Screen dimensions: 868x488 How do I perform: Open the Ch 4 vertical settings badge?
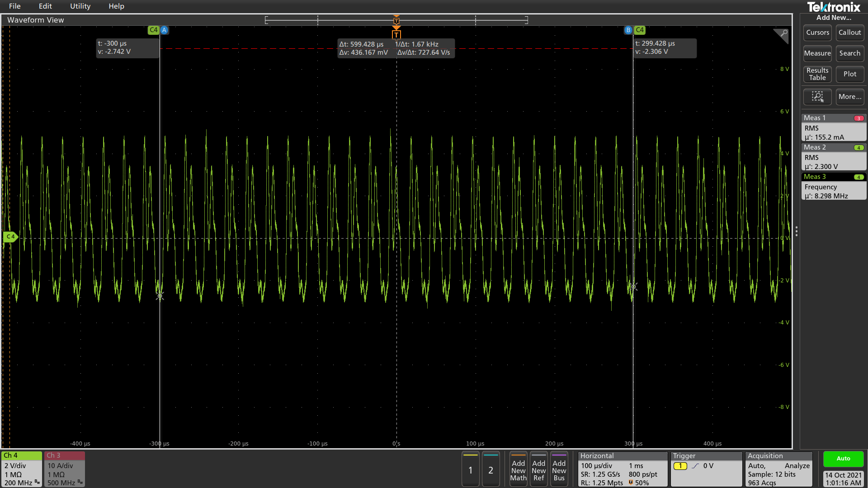(x=21, y=469)
